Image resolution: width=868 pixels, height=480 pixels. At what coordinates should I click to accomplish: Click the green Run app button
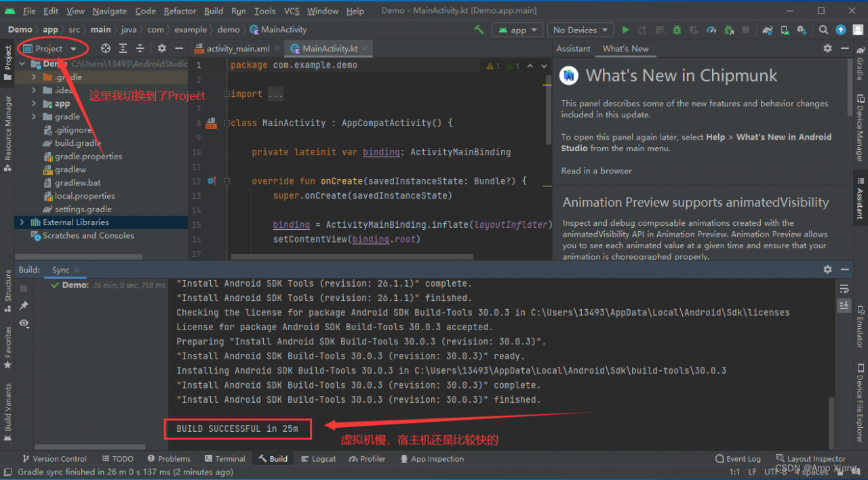625,30
